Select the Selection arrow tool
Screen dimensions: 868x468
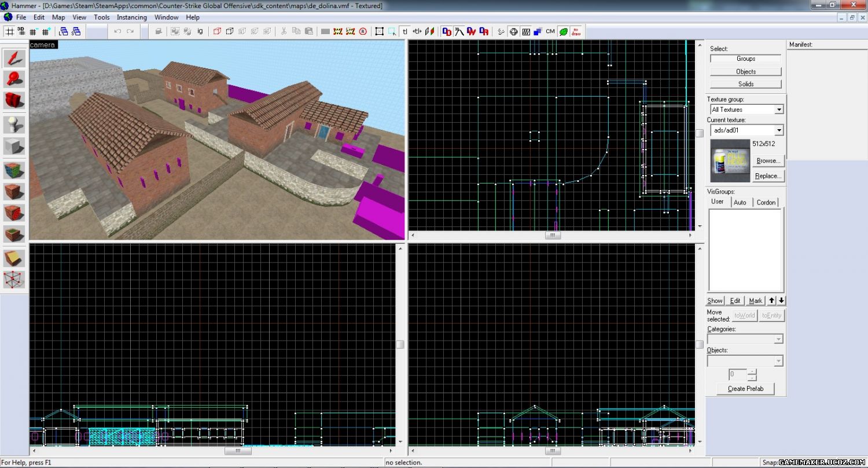[x=14, y=58]
